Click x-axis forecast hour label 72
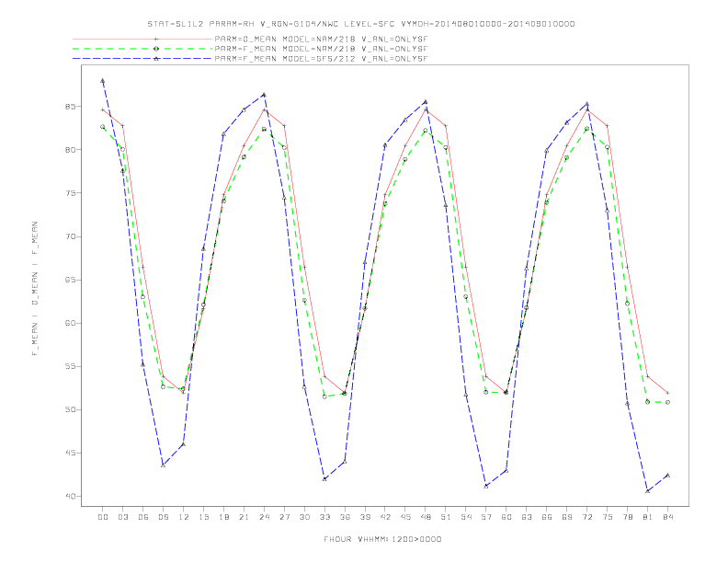Image resolution: width=728 pixels, height=563 pixels. pyautogui.click(x=587, y=517)
